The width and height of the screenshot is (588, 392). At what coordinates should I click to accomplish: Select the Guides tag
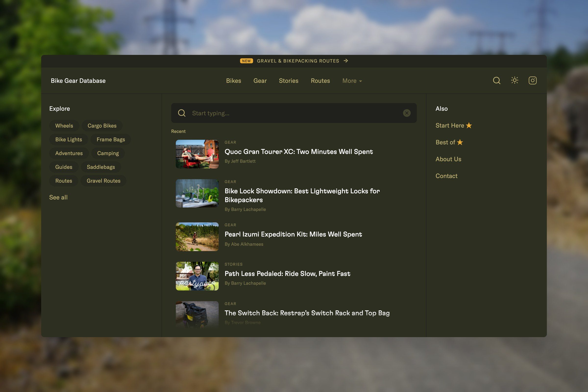click(x=64, y=167)
